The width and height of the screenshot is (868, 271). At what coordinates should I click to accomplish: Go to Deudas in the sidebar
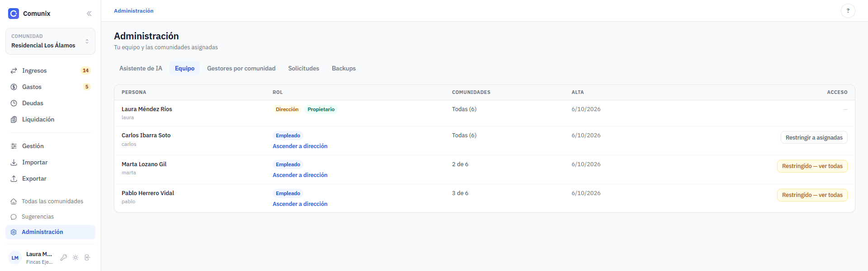[50, 103]
